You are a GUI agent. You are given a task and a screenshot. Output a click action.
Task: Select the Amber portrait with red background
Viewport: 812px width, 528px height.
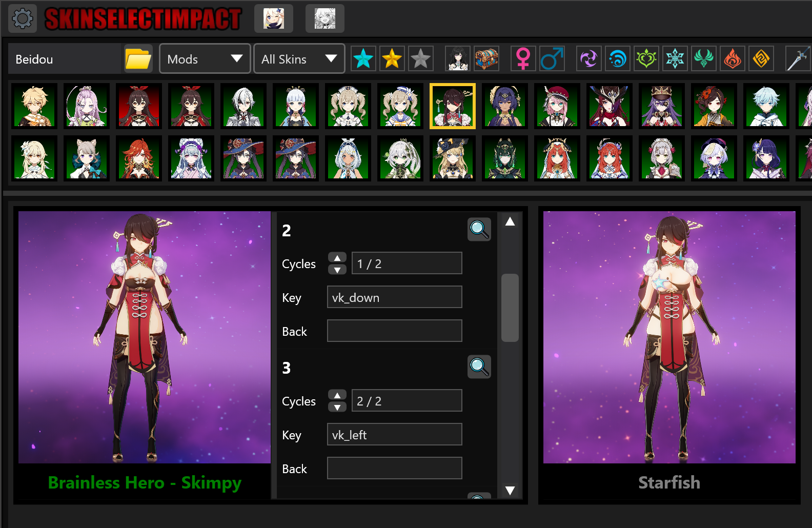tap(139, 106)
